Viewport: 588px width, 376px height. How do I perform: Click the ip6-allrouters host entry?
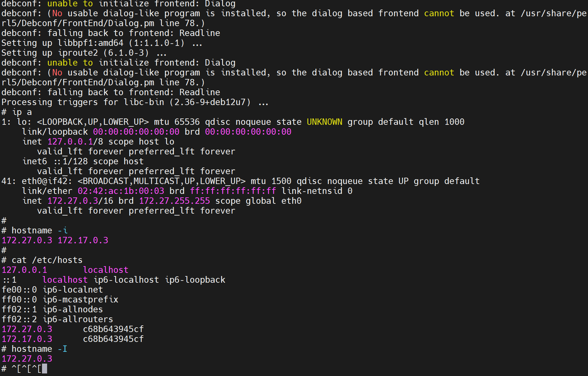tap(78, 319)
